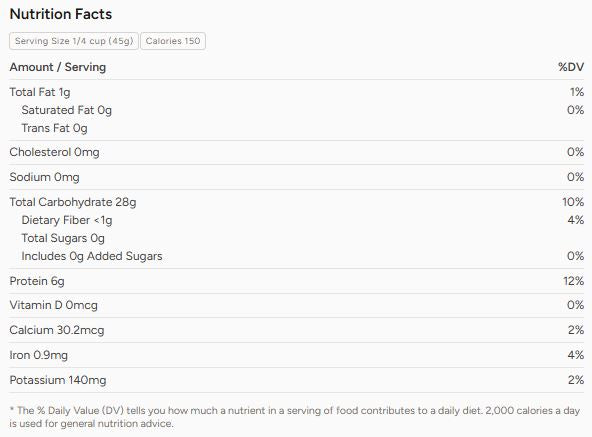Select Includes 0g Added Sugars line
This screenshot has width=592, height=437.
(x=92, y=256)
